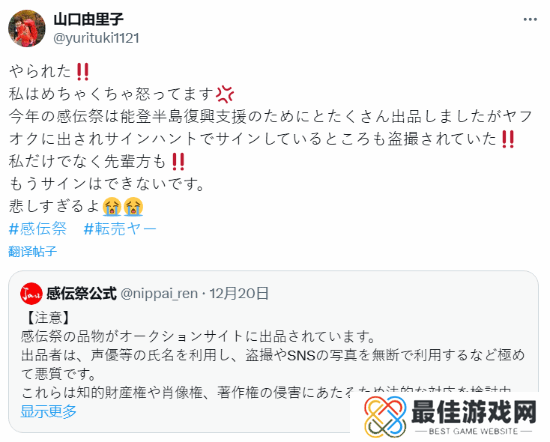This screenshot has height=442, width=550.
Task: Open the @yurituki1121 handle link
Action: click(96, 38)
